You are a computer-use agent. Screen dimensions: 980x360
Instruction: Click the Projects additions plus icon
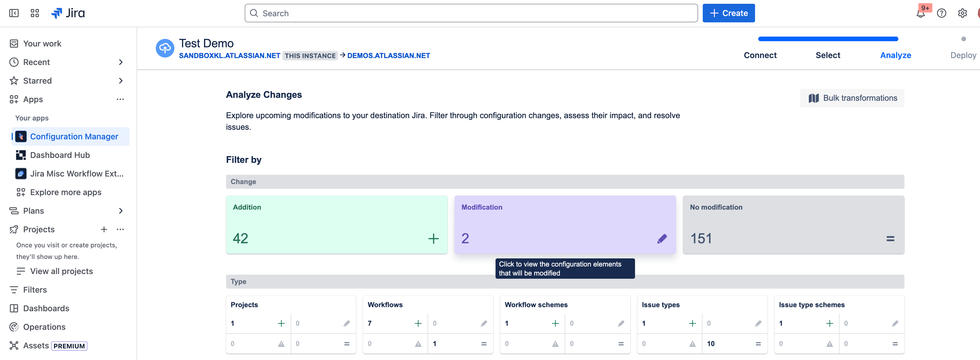pyautogui.click(x=281, y=323)
